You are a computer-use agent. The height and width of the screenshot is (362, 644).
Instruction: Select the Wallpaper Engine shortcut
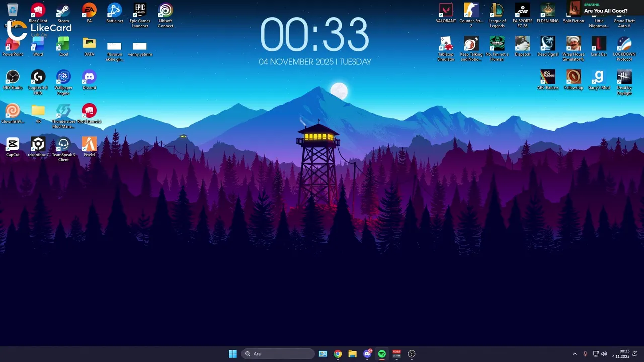click(x=63, y=82)
